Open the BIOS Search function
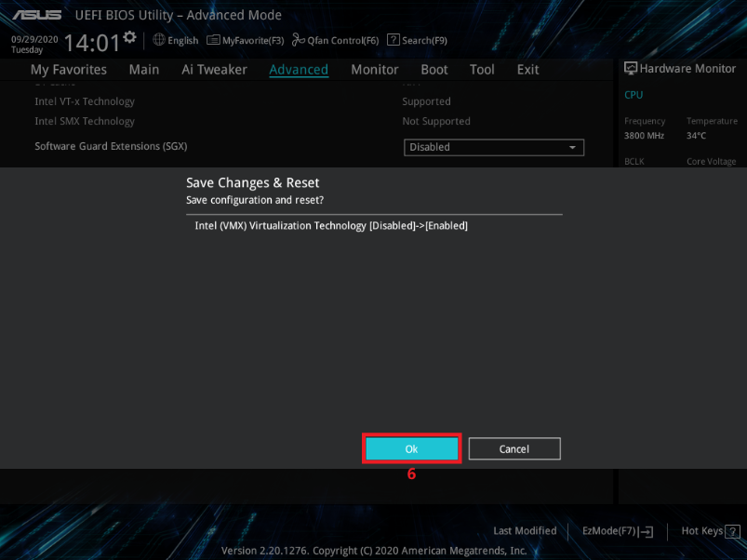This screenshot has height=560, width=747. click(x=417, y=40)
